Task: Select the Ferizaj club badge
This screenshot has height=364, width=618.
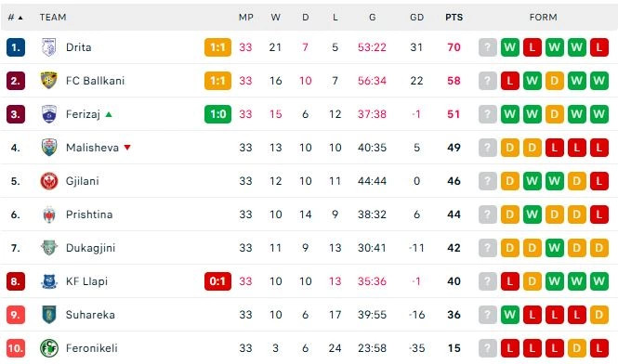Action: 49,114
